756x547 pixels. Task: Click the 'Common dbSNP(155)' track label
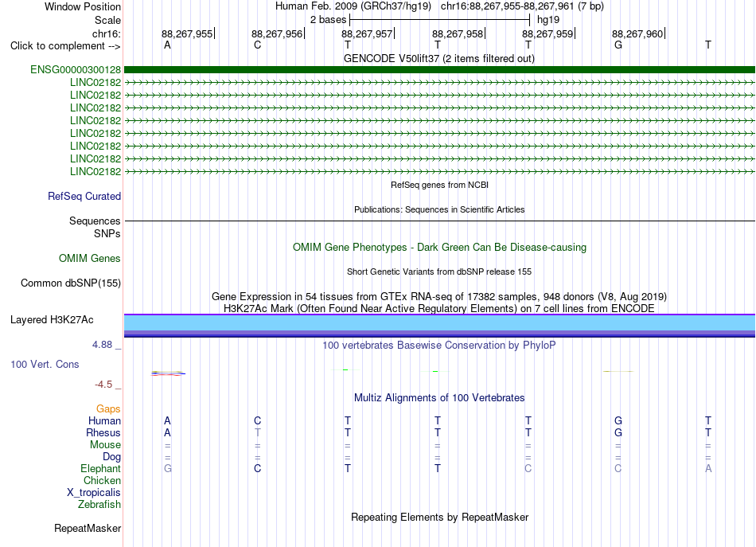pyautogui.click(x=71, y=283)
